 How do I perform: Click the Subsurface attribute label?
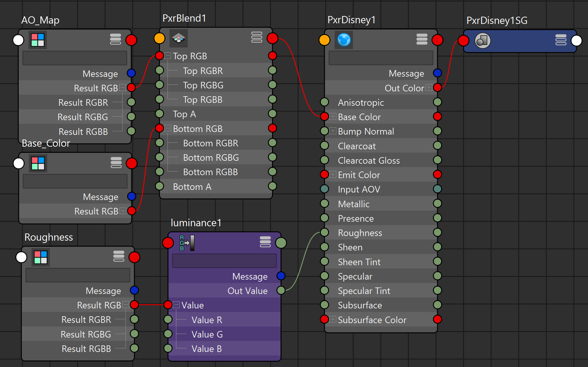coord(360,305)
